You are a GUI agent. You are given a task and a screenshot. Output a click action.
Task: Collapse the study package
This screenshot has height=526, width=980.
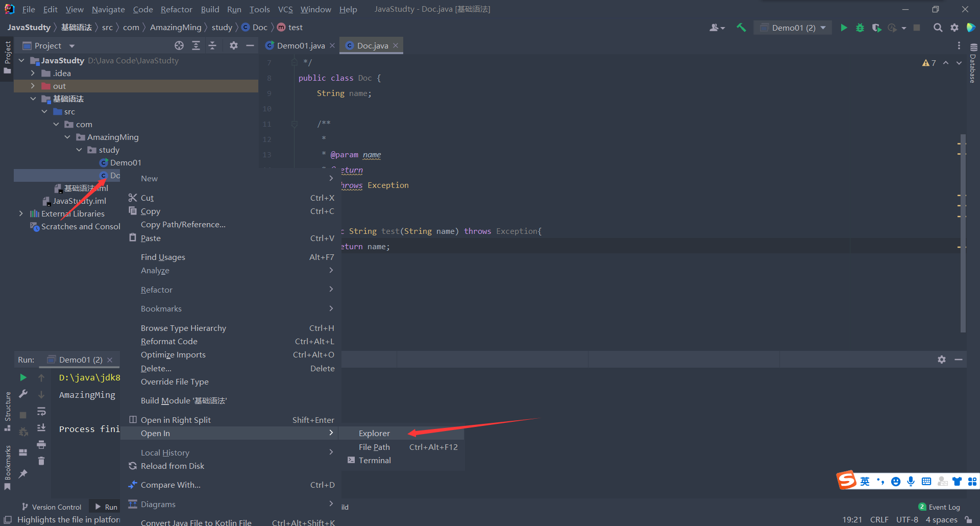[79, 150]
